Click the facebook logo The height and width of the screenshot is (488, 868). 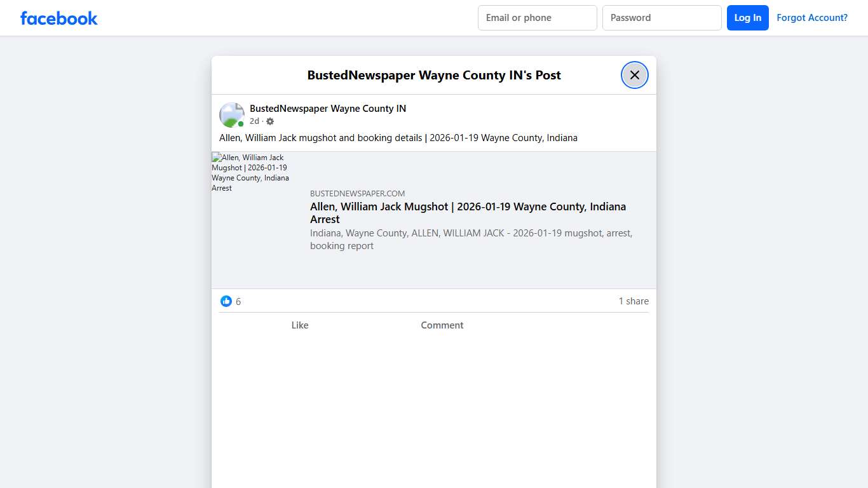(x=58, y=18)
